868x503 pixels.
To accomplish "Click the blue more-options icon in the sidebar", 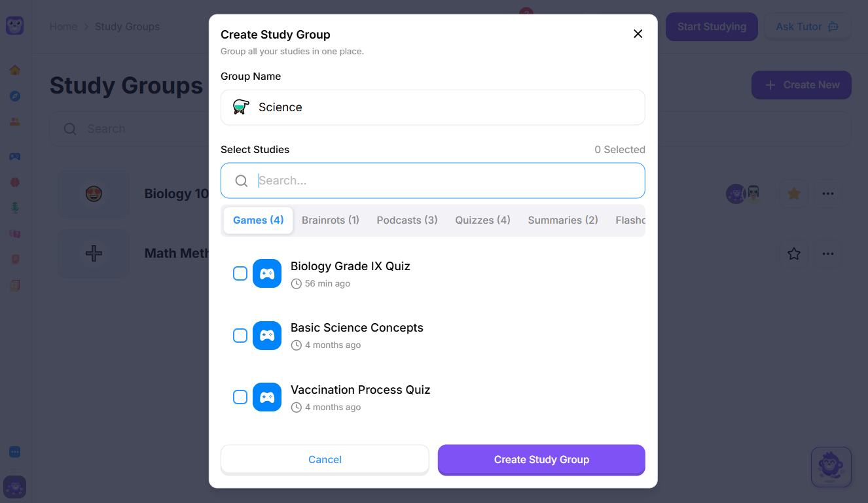I will tap(14, 452).
